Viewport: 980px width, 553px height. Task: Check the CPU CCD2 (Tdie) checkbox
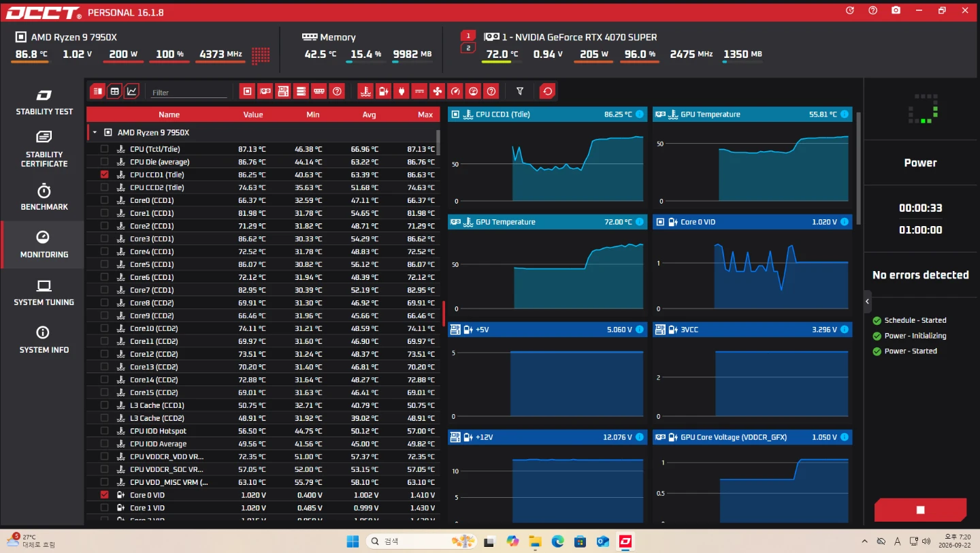click(104, 187)
